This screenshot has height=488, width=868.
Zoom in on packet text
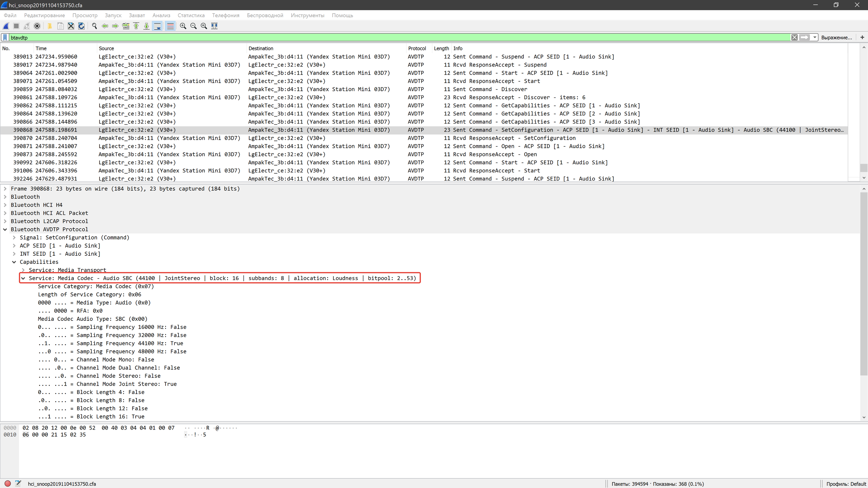pos(183,26)
